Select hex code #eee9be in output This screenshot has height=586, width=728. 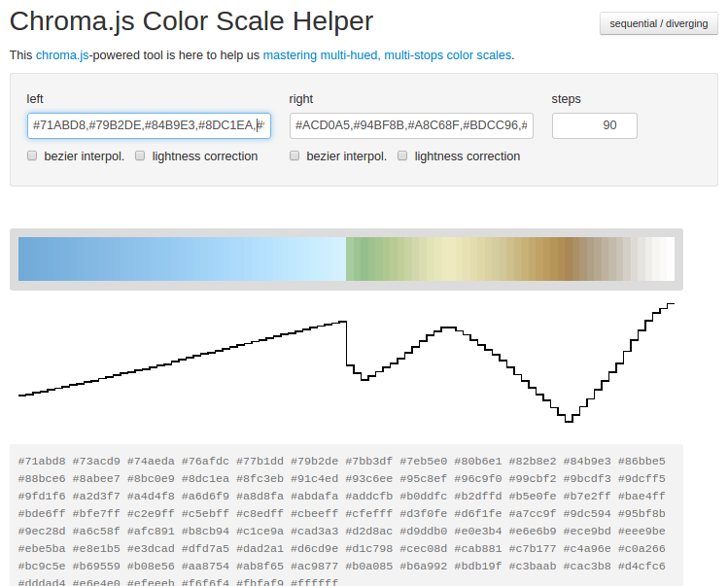click(641, 532)
